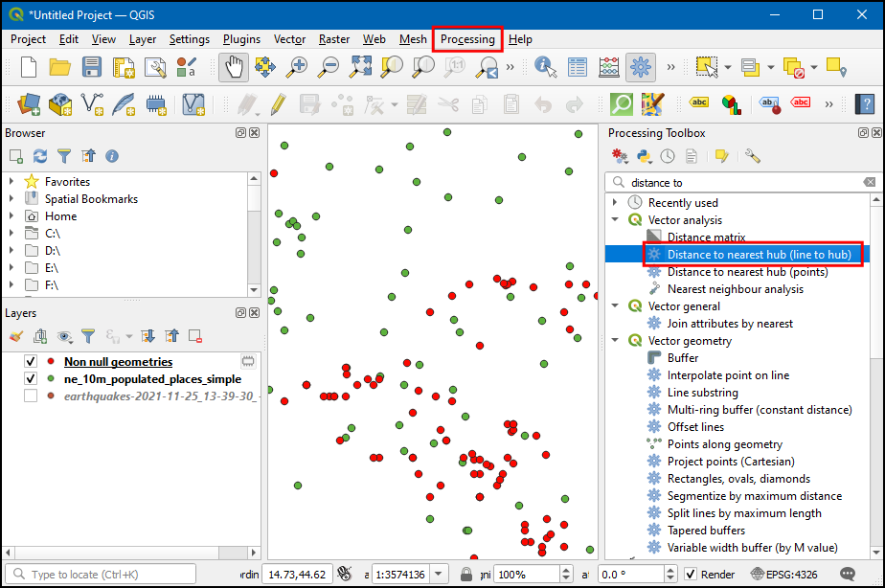Toggle the Render checkbox in status bar
Viewport: 885px width, 588px height.
coord(691,575)
